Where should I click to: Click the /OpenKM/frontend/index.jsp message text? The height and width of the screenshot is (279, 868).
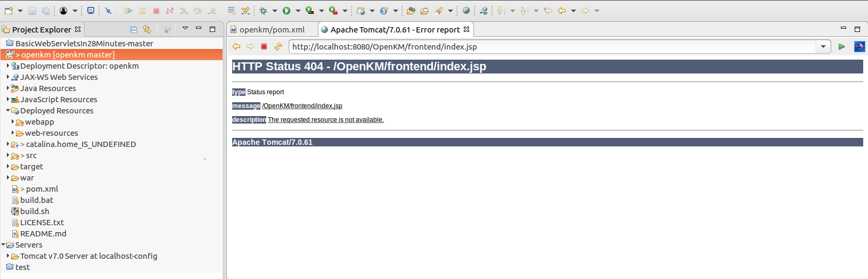point(302,106)
